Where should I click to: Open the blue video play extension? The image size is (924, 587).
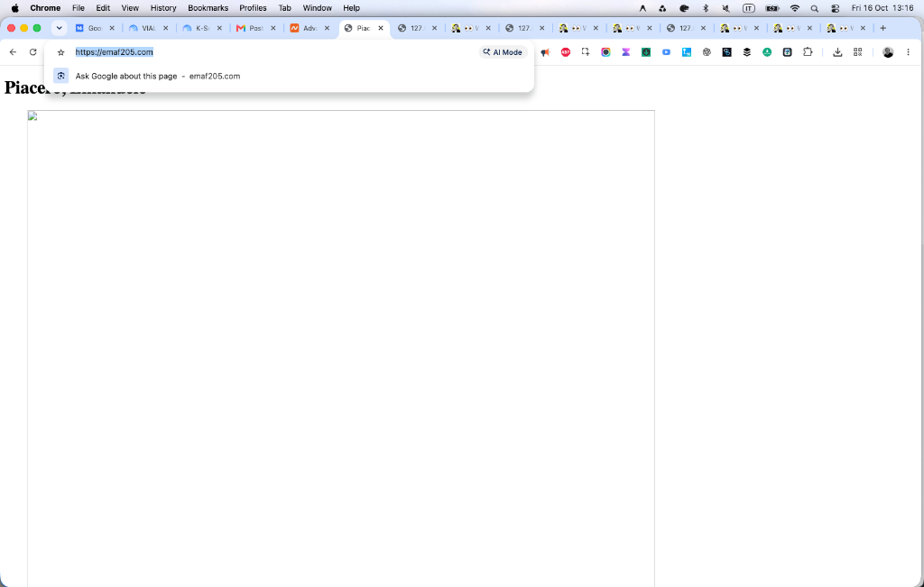pyautogui.click(x=666, y=51)
